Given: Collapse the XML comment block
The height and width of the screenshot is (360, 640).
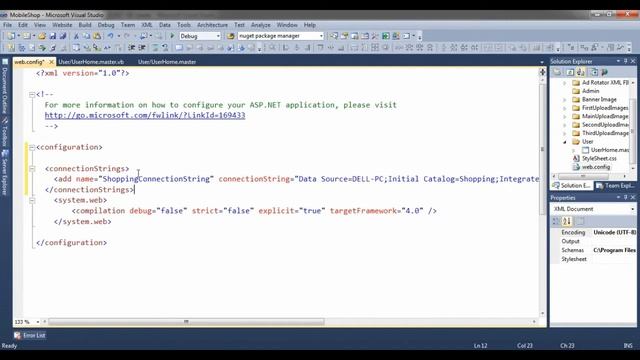Looking at the screenshot, I should pos(32,94).
